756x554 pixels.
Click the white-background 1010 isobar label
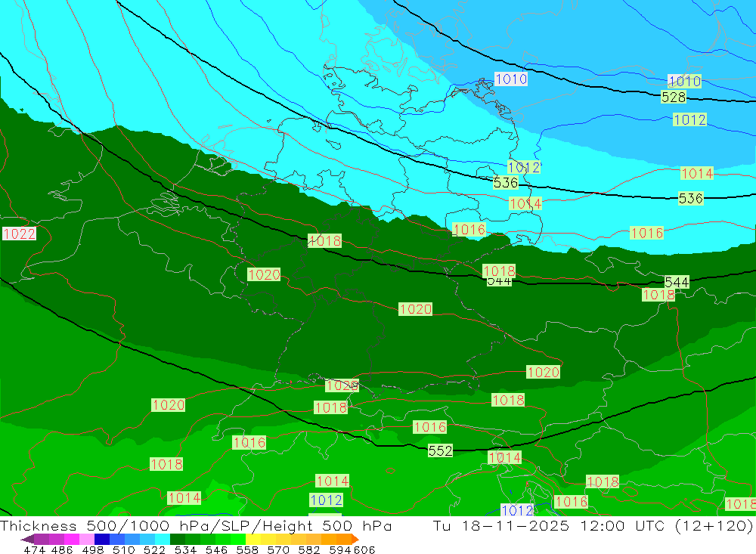point(511,79)
